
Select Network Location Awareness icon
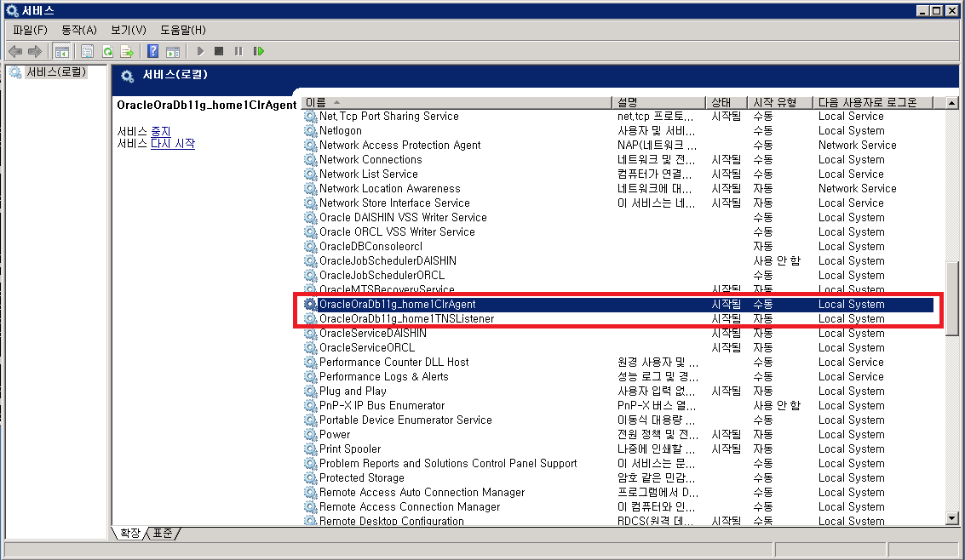310,189
